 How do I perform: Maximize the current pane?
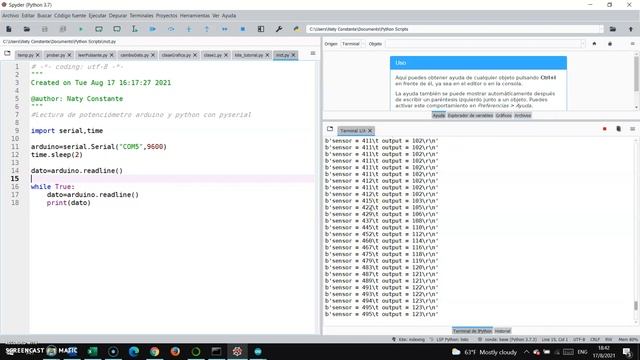261,29
